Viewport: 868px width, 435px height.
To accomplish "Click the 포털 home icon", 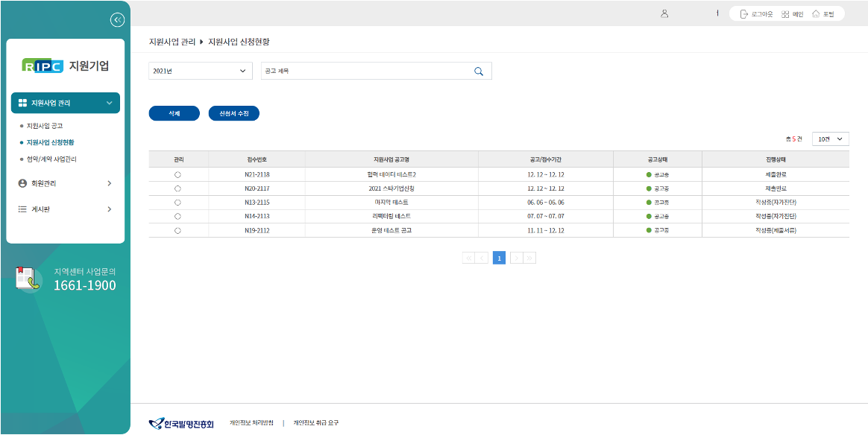I will [816, 14].
